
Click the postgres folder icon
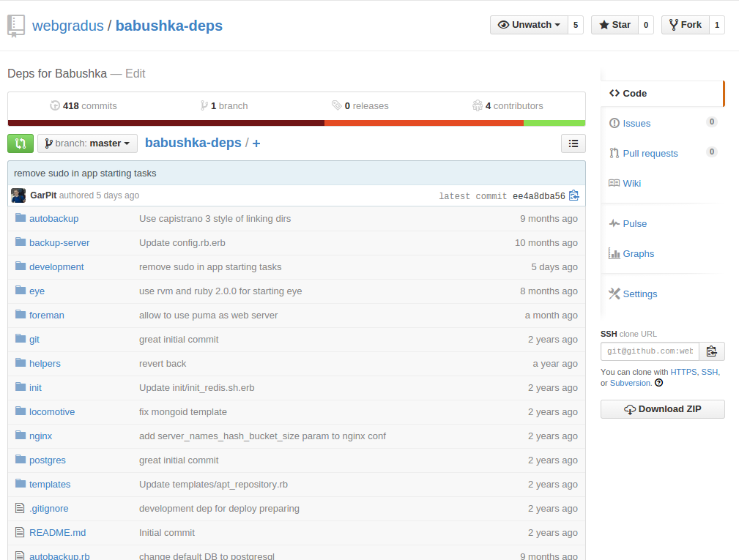point(21,459)
